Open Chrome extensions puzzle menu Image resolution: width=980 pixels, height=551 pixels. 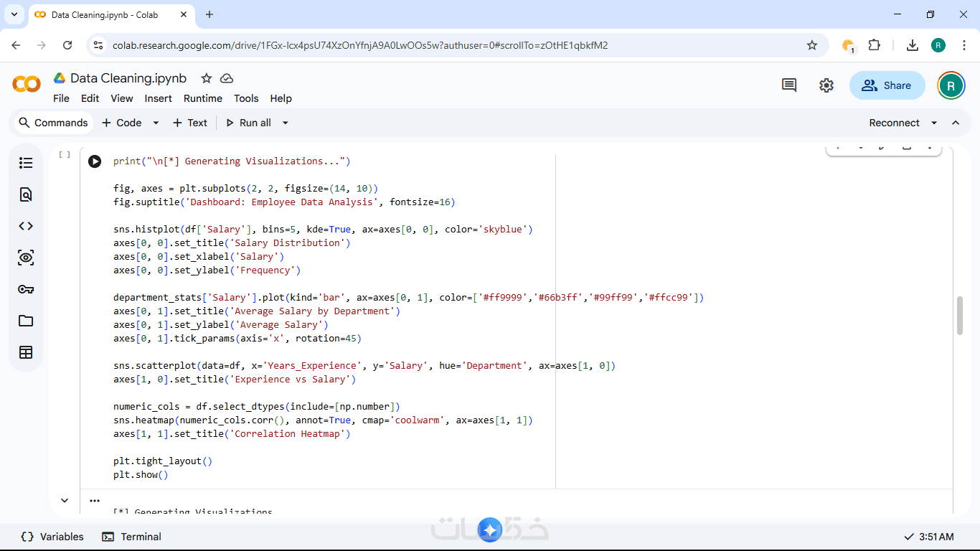tap(874, 45)
